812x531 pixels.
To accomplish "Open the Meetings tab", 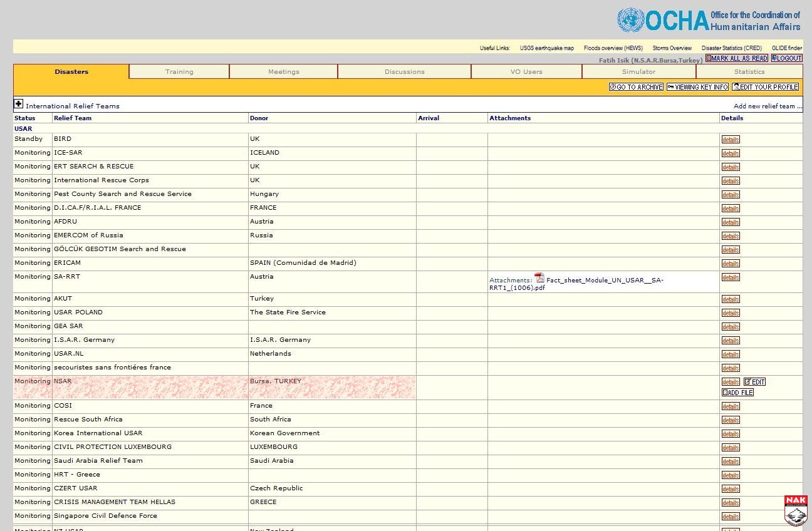I will (x=284, y=71).
